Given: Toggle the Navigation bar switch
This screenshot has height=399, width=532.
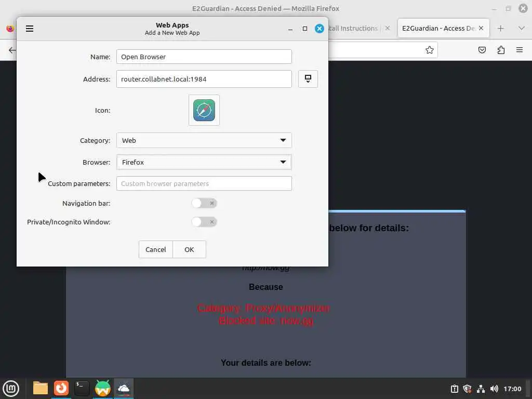Looking at the screenshot, I should pyautogui.click(x=204, y=203).
